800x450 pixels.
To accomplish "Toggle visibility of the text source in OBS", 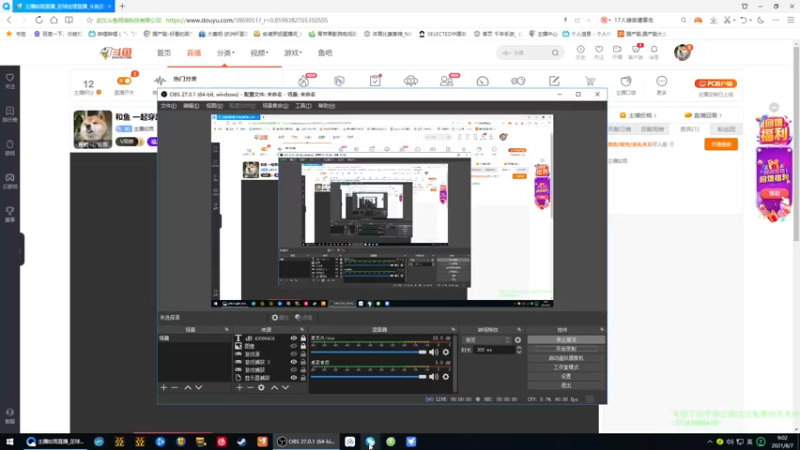I will click(293, 338).
